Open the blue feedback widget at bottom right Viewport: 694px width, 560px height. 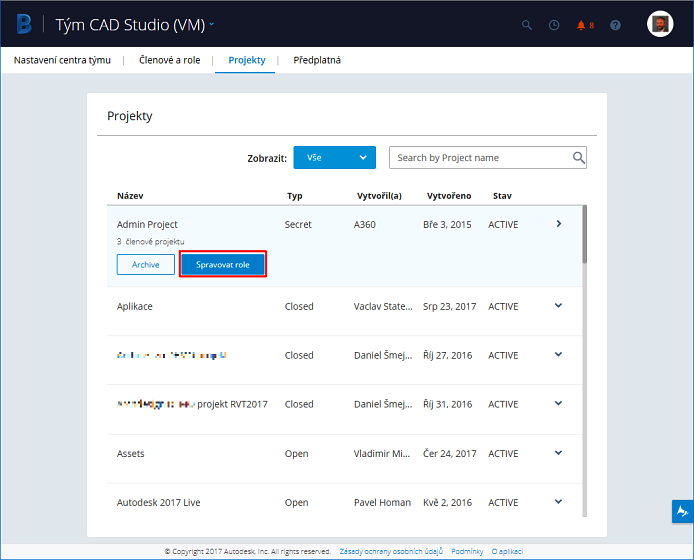pos(682,511)
